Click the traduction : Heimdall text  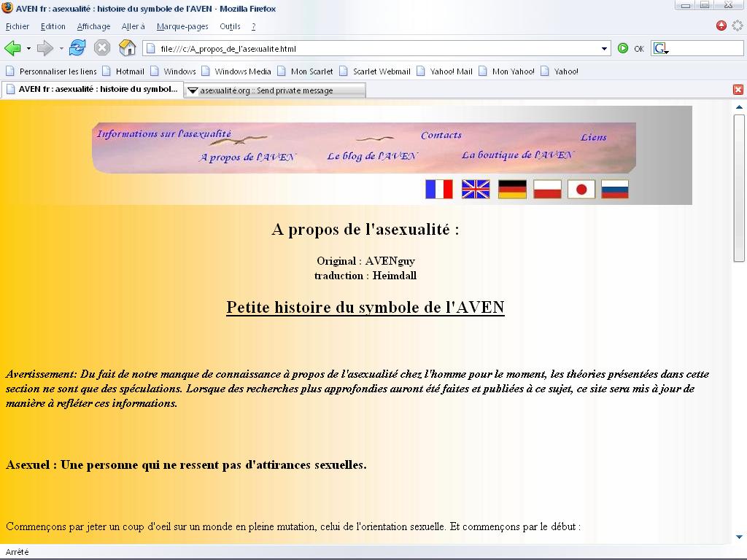[x=365, y=276]
